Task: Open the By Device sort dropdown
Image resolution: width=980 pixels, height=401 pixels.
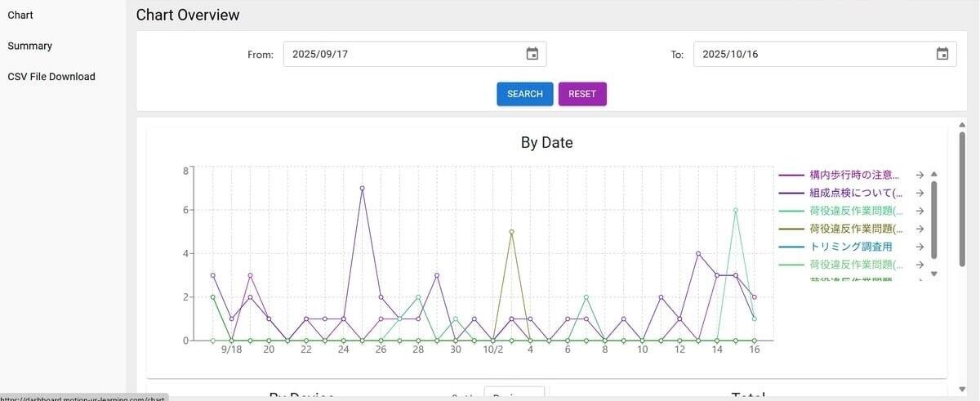Action: (514, 394)
